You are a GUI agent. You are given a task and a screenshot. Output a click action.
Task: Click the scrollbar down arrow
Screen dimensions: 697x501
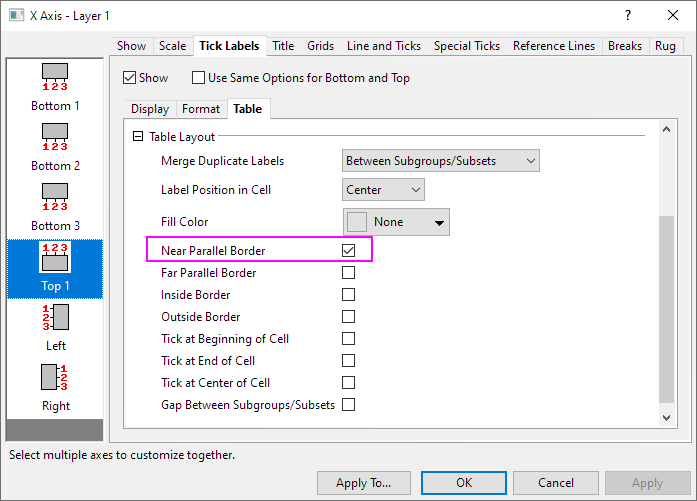click(666, 417)
